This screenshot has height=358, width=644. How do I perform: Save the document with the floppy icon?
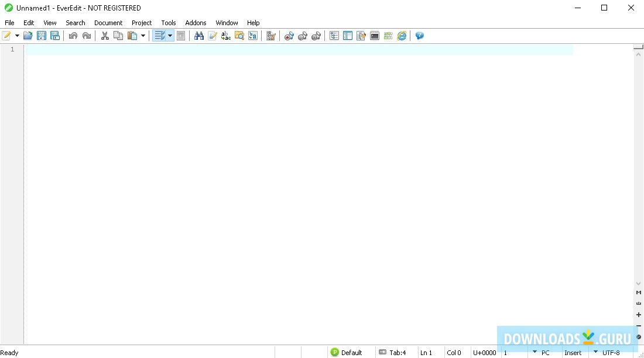pyautogui.click(x=42, y=36)
